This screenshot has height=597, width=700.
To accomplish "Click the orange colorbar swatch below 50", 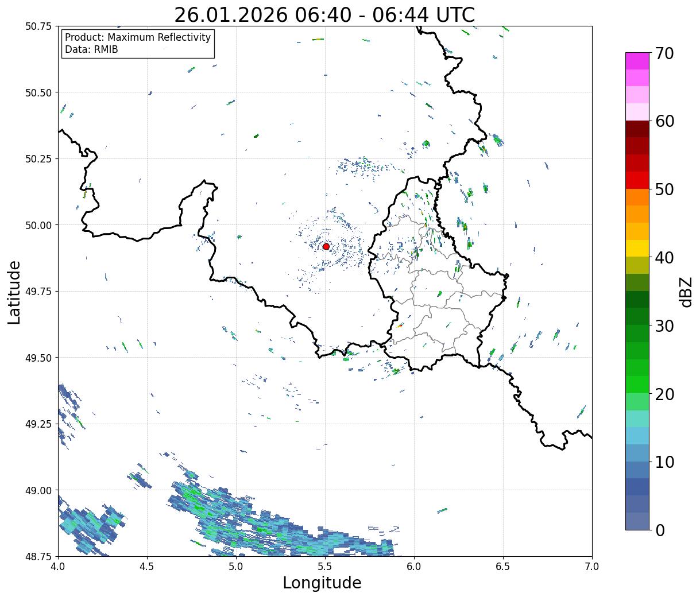I will click(x=637, y=197).
